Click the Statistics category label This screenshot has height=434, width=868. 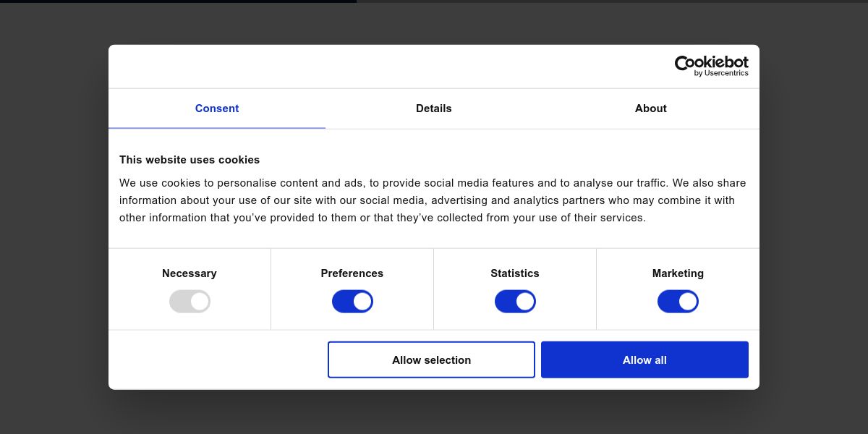point(515,273)
